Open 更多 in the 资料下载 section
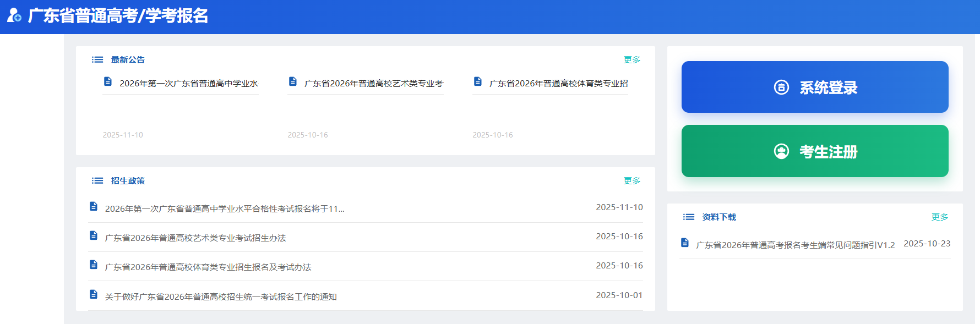This screenshot has height=324, width=980. click(939, 217)
